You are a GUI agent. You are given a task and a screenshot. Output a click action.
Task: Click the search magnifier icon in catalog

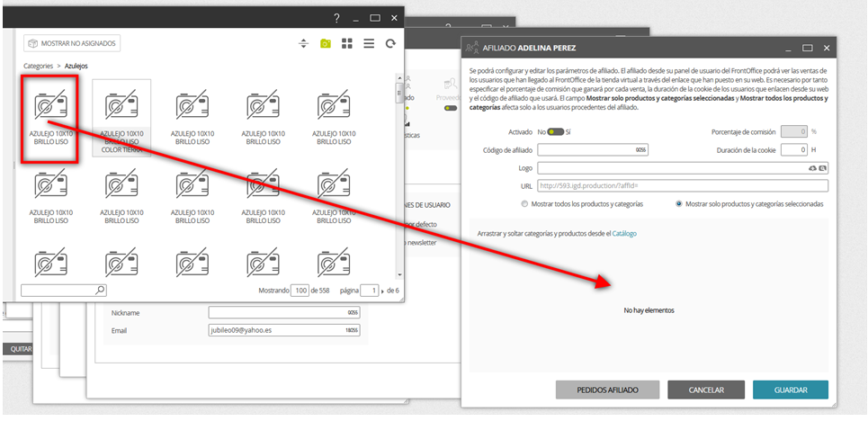click(100, 290)
